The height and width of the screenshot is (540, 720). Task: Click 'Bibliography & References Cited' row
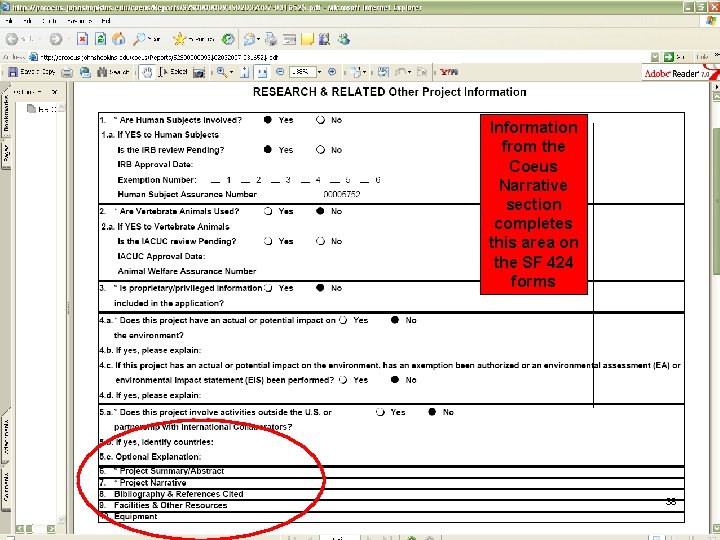(x=391, y=494)
